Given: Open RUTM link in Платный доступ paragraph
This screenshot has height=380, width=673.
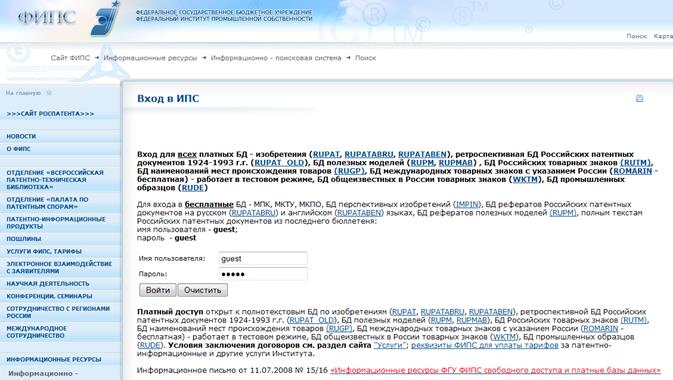Looking at the screenshot, I should [x=634, y=320].
